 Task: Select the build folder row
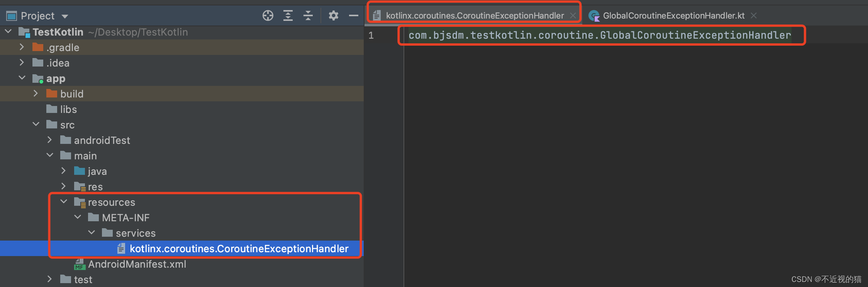pos(182,94)
